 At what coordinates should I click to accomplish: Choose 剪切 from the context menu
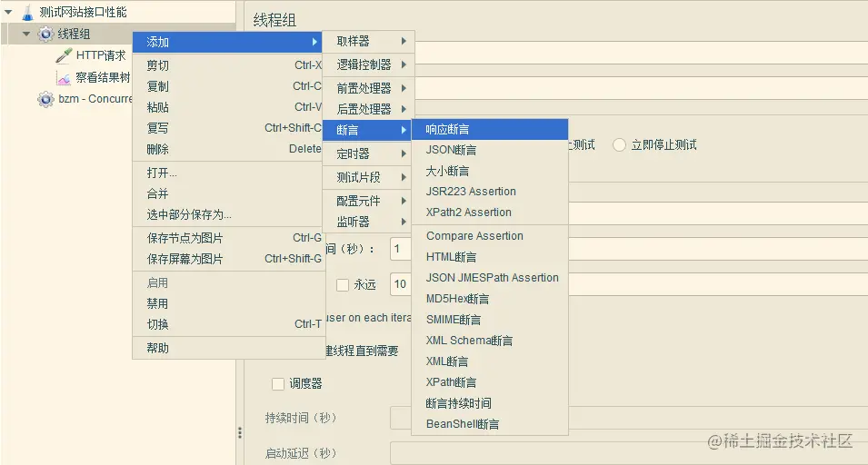(227, 65)
